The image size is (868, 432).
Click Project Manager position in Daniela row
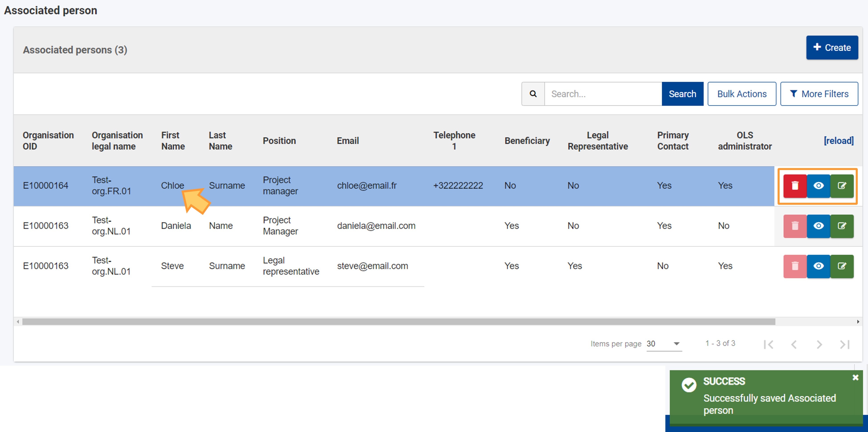[x=280, y=226]
